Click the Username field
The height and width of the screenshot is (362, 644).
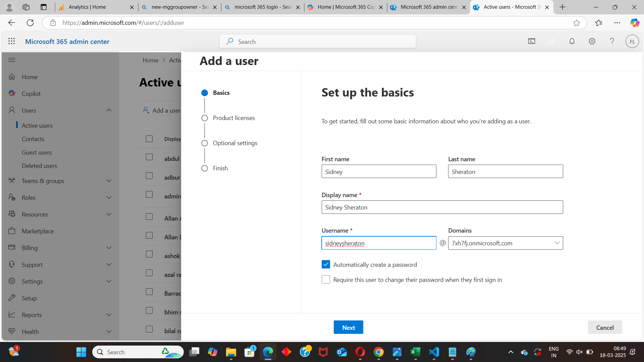click(x=379, y=243)
